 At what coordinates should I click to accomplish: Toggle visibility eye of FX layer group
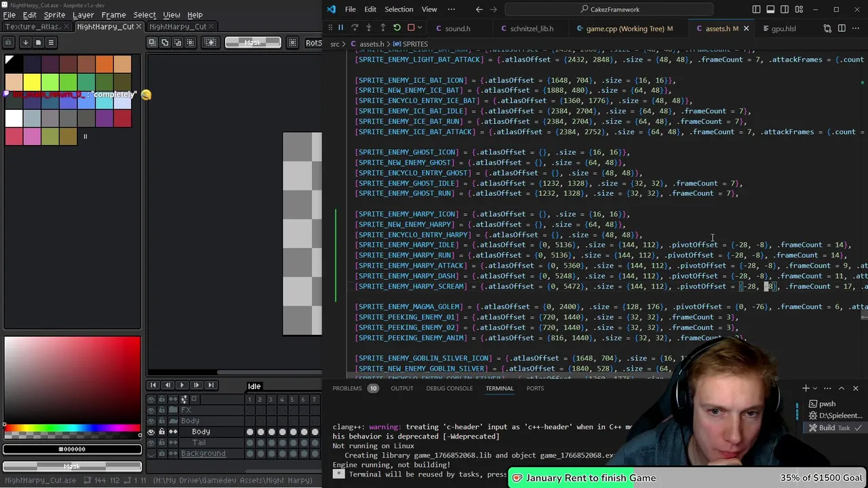click(x=151, y=410)
